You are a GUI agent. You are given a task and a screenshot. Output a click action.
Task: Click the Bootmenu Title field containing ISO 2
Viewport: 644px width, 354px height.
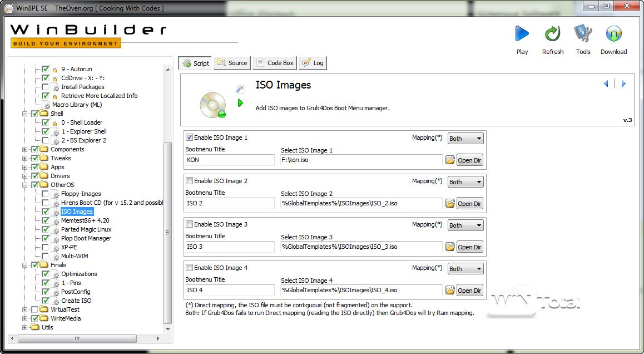[x=230, y=203]
